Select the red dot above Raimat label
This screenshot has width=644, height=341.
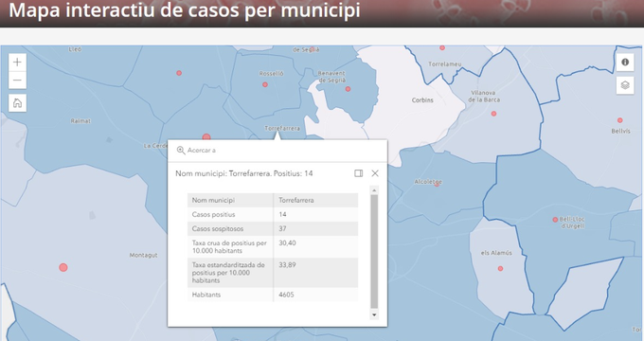pyautogui.click(x=179, y=73)
